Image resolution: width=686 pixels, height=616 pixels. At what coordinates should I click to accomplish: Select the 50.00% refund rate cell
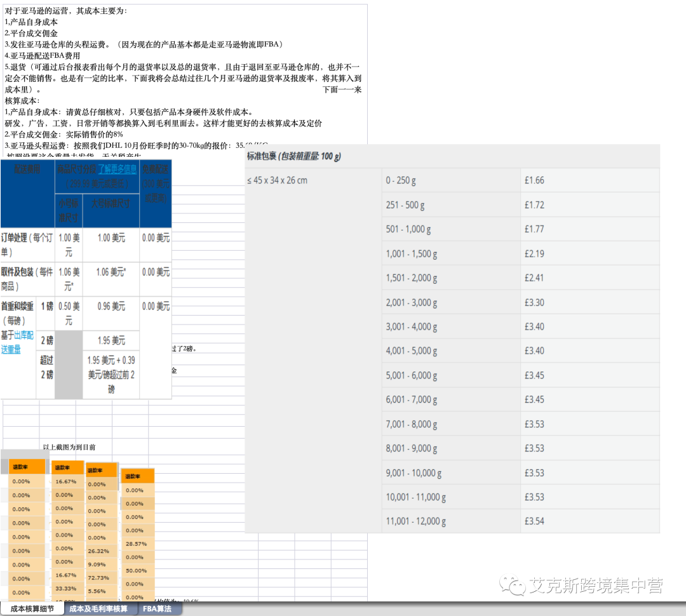tap(137, 570)
